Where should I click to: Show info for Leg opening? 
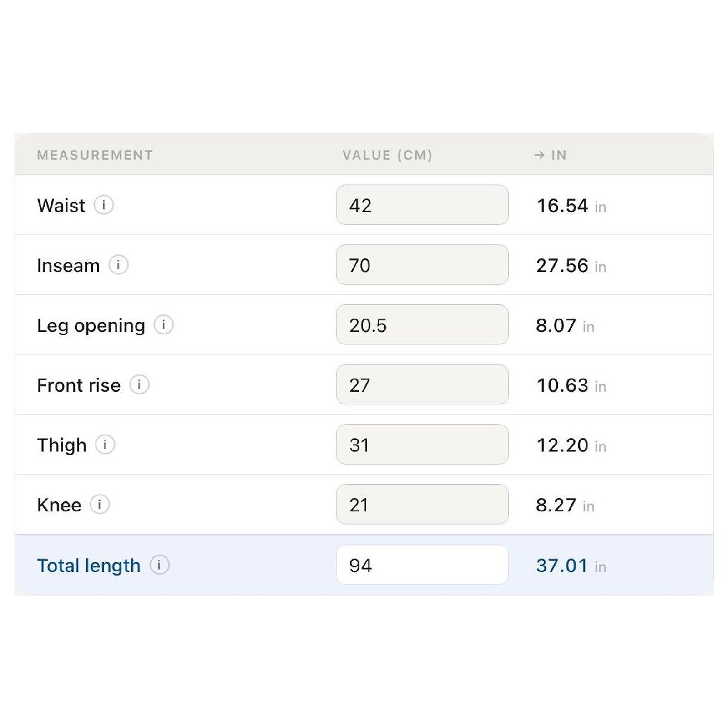[163, 325]
